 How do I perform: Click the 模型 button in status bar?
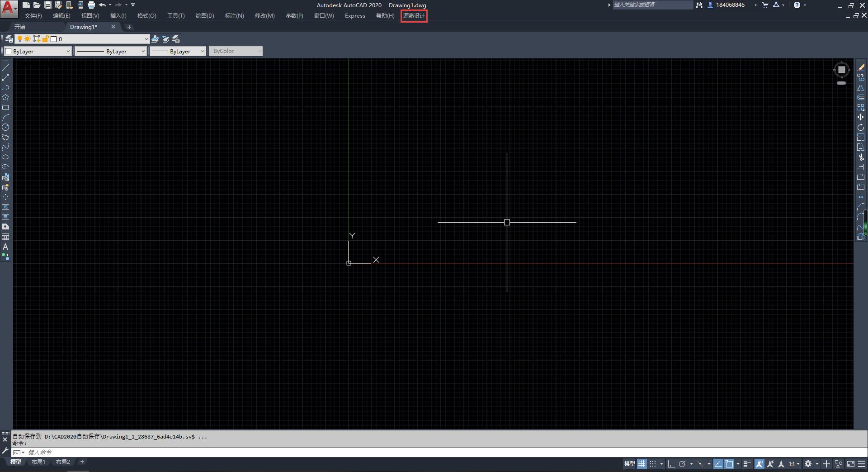point(629,464)
